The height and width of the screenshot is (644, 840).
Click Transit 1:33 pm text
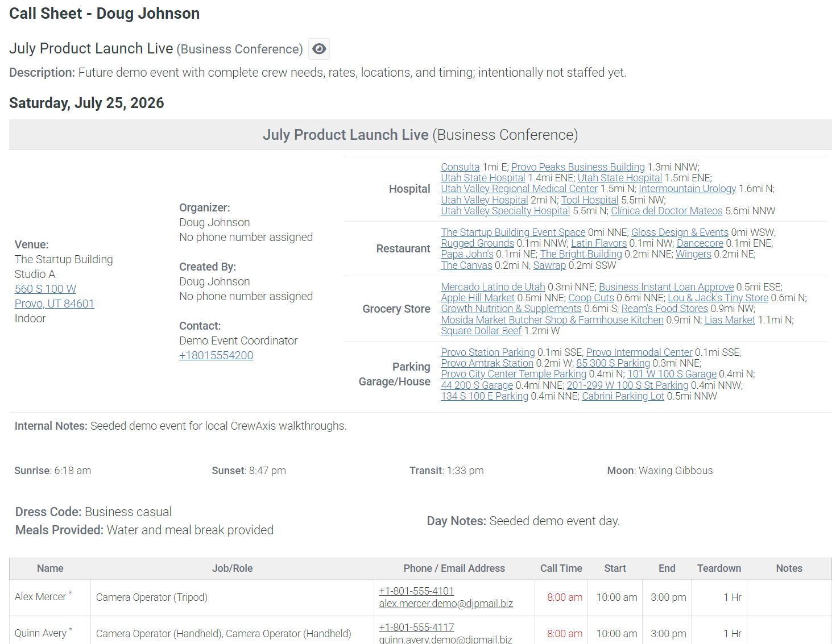446,471
